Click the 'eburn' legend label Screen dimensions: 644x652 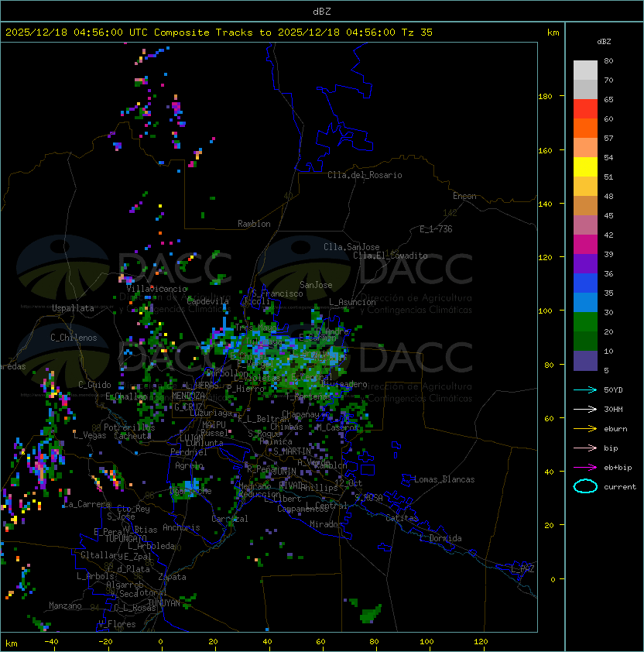[x=615, y=428]
